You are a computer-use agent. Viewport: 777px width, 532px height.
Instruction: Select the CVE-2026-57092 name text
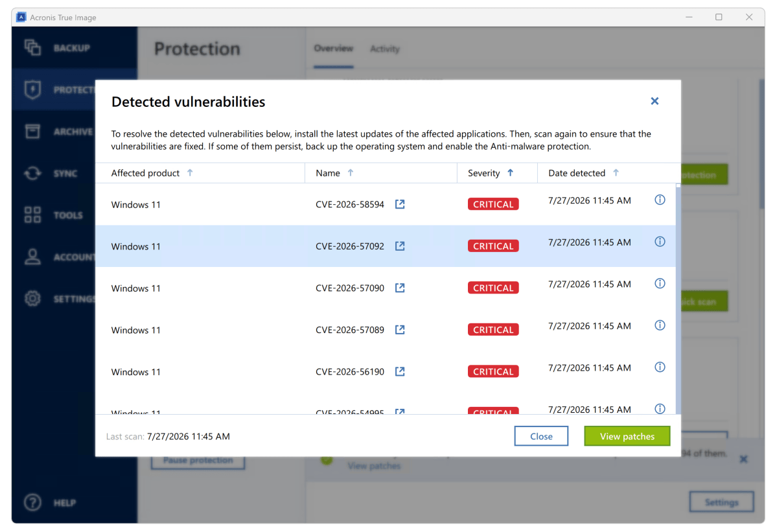[350, 246]
